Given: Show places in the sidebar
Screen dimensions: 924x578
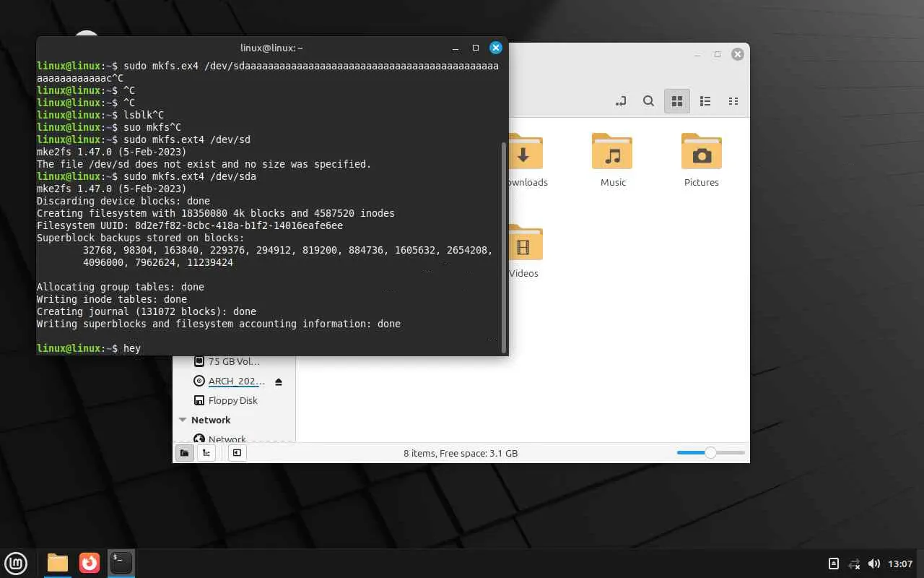Looking at the screenshot, I should click(x=185, y=453).
